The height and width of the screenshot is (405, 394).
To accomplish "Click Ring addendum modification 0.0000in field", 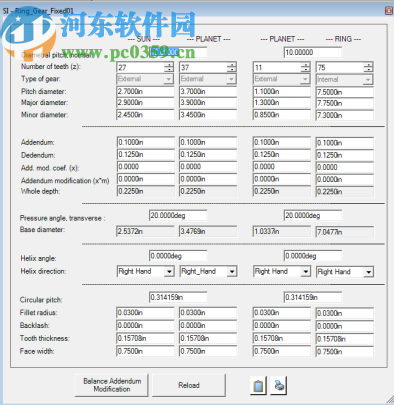I will (345, 180).
